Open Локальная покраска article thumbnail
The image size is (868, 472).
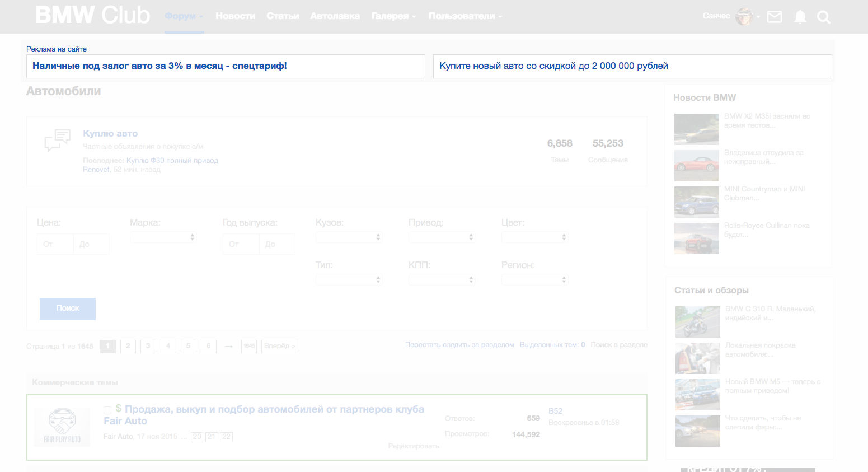(698, 358)
